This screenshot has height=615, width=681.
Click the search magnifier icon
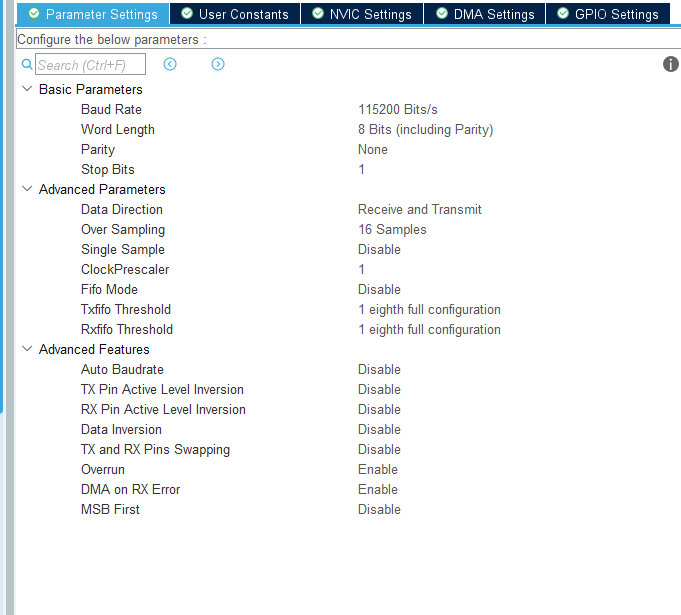(27, 64)
